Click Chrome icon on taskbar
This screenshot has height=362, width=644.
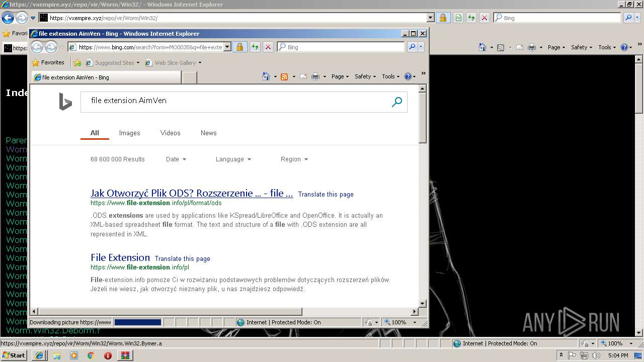91,355
